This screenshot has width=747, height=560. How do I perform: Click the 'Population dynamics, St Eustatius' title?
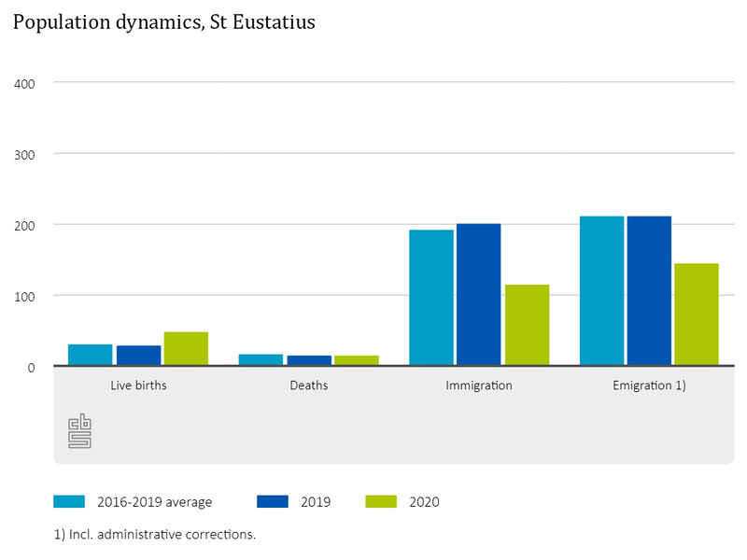pos(163,22)
